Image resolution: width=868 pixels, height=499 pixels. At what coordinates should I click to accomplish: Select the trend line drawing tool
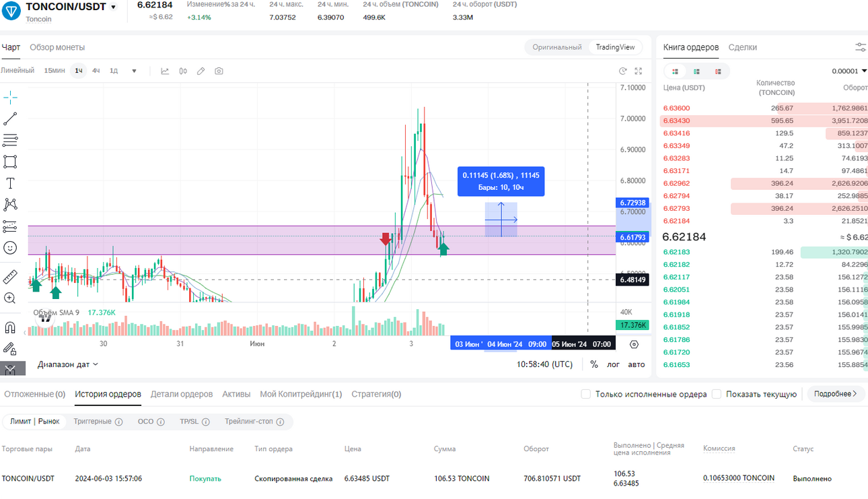coord(10,119)
